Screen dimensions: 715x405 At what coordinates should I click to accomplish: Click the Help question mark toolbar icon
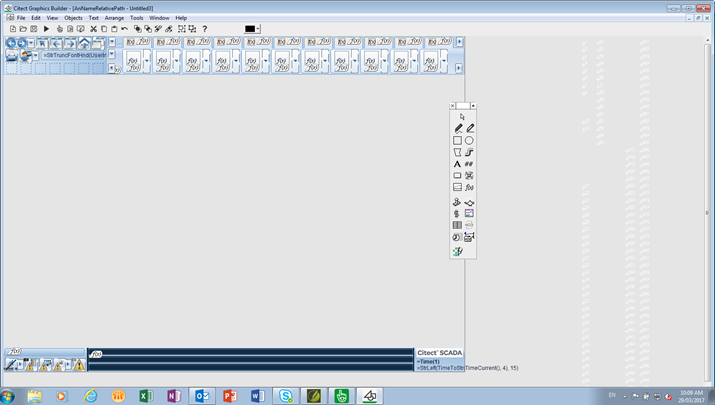(x=205, y=29)
